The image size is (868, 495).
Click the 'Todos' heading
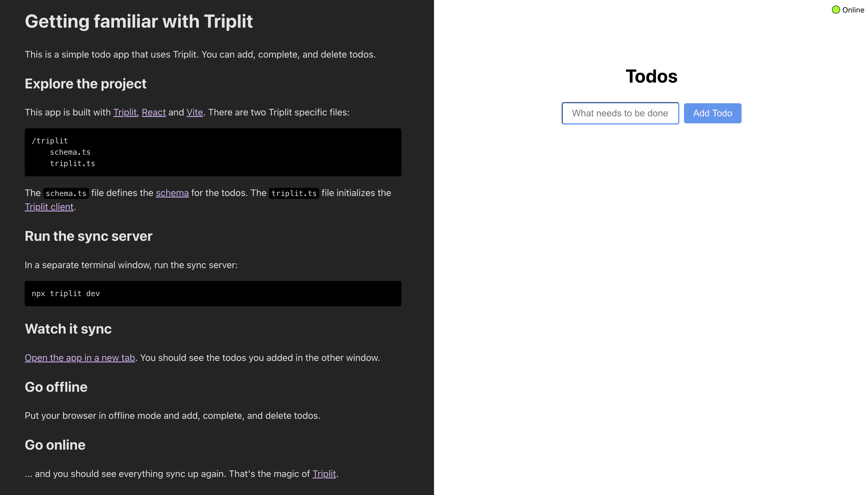pyautogui.click(x=651, y=76)
